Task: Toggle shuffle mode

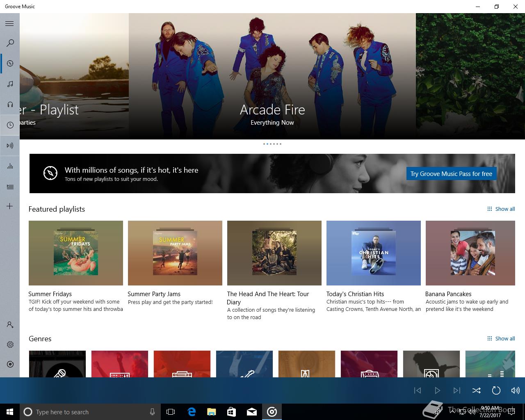Action: coord(477,390)
